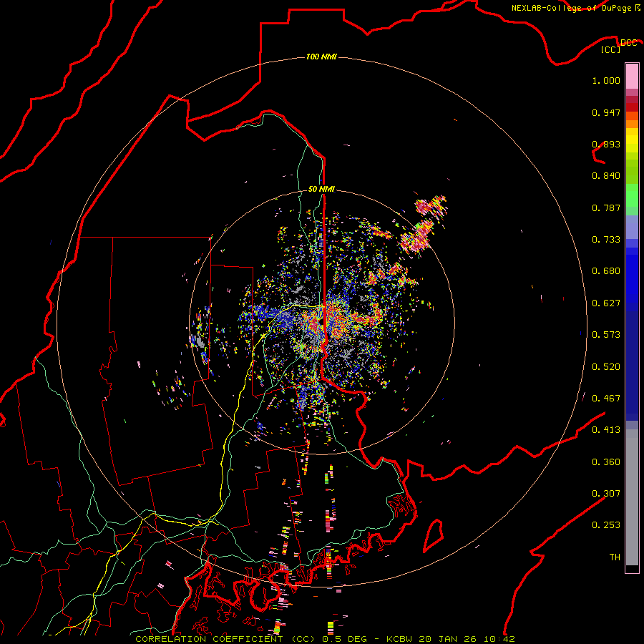
Task: Click the [CC] color scale heading
Action: (x=611, y=49)
